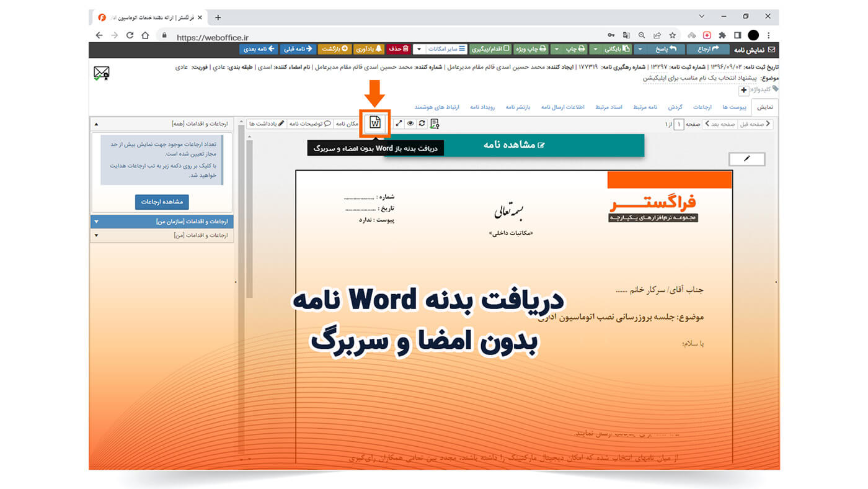Open the بازنشر نامه tab
This screenshot has height=489, width=868.
coord(518,107)
